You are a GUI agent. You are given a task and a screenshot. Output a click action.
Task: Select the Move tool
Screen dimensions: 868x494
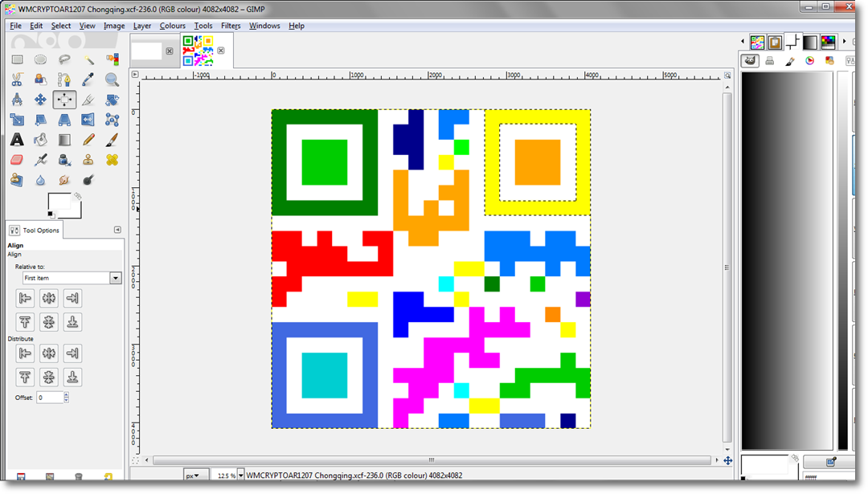pyautogui.click(x=40, y=100)
